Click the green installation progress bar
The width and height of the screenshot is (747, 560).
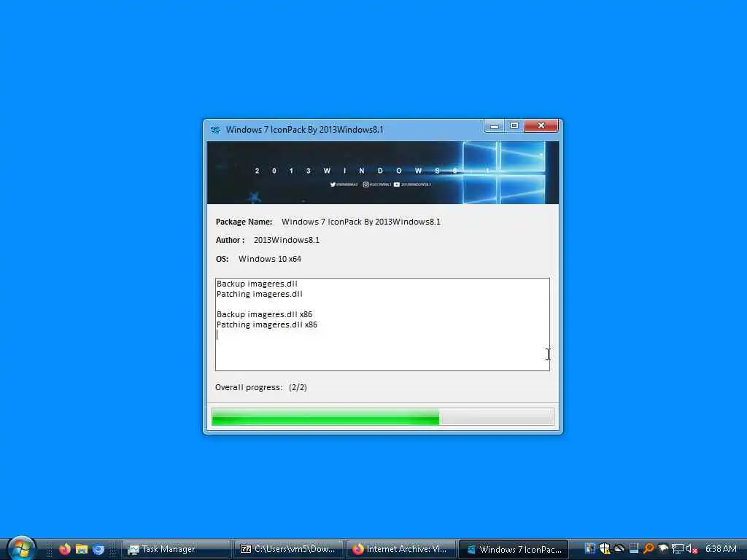coord(383,416)
